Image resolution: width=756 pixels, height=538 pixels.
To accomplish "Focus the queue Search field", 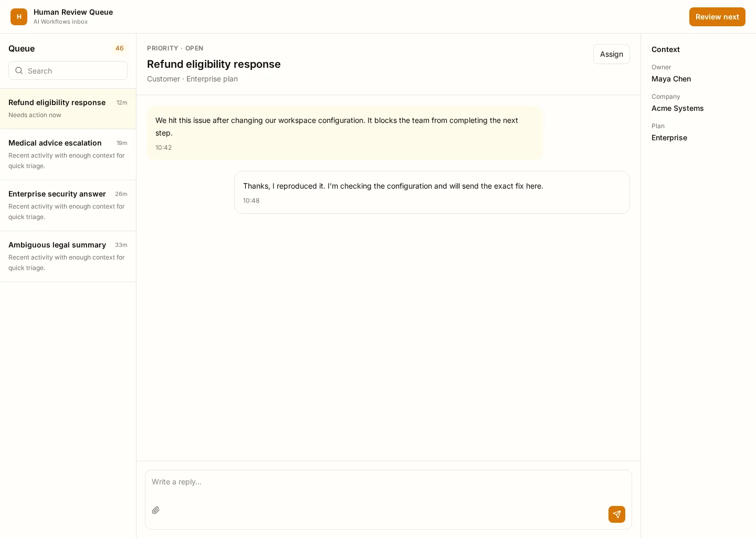I will pyautogui.click(x=68, y=70).
